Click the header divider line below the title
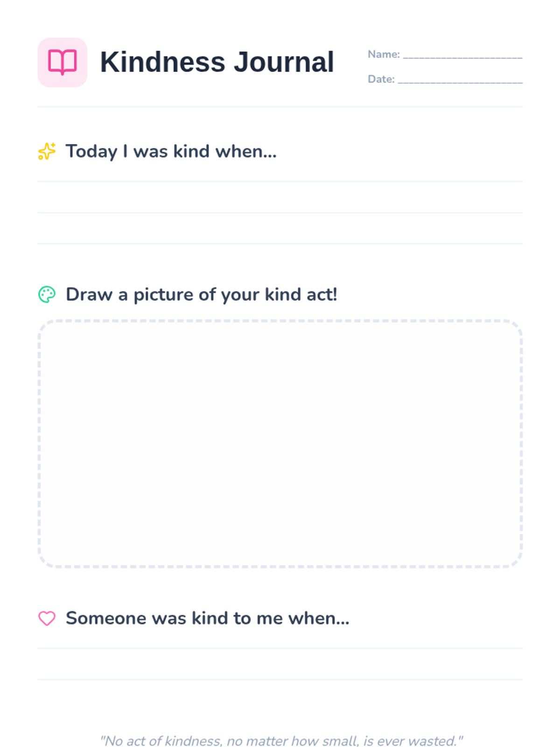 (x=280, y=107)
